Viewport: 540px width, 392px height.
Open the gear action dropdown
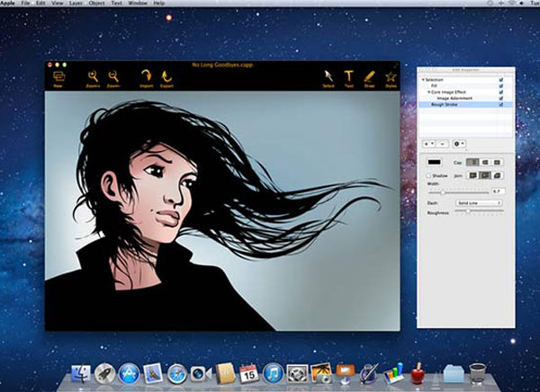459,144
